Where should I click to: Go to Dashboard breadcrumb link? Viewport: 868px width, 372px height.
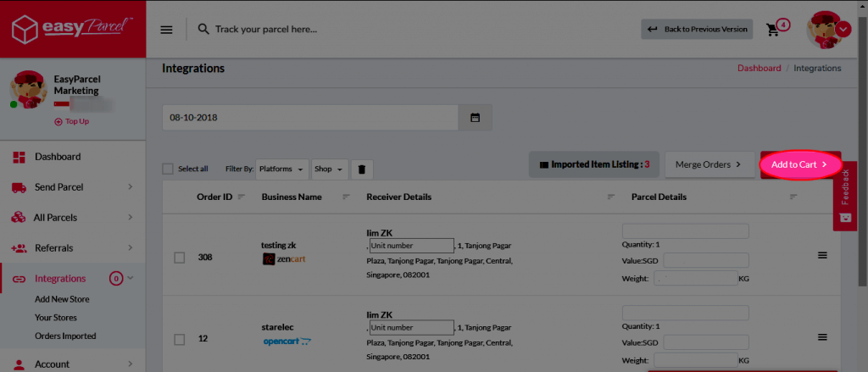point(759,68)
